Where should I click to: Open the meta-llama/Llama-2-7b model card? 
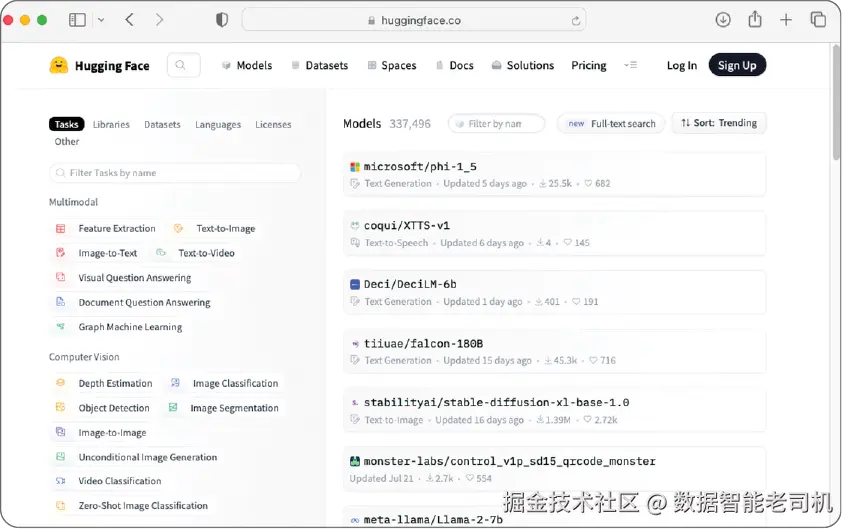(x=554, y=517)
